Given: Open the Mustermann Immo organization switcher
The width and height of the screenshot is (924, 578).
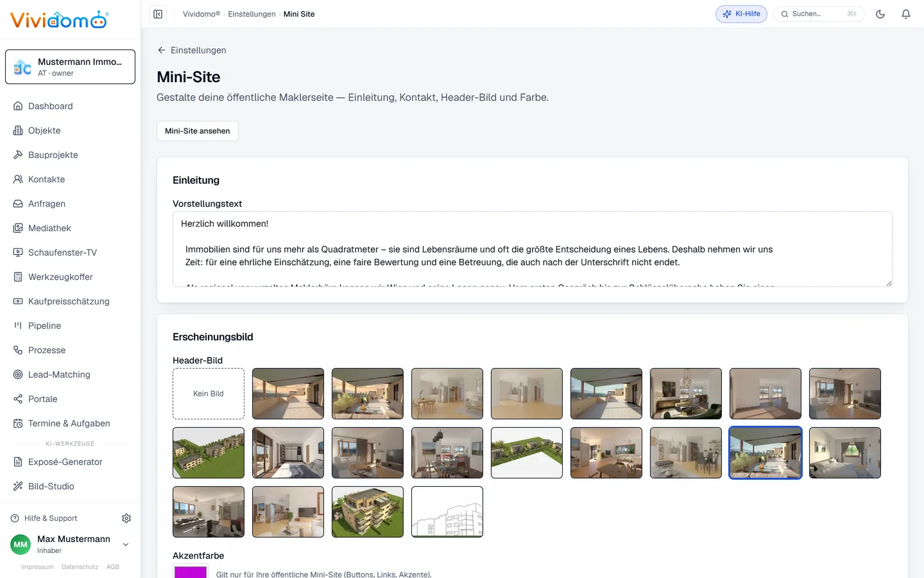Looking at the screenshot, I should click(x=71, y=67).
